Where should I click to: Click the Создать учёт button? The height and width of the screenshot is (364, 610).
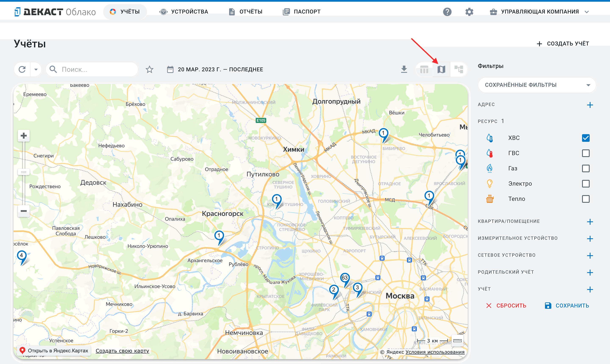point(563,44)
